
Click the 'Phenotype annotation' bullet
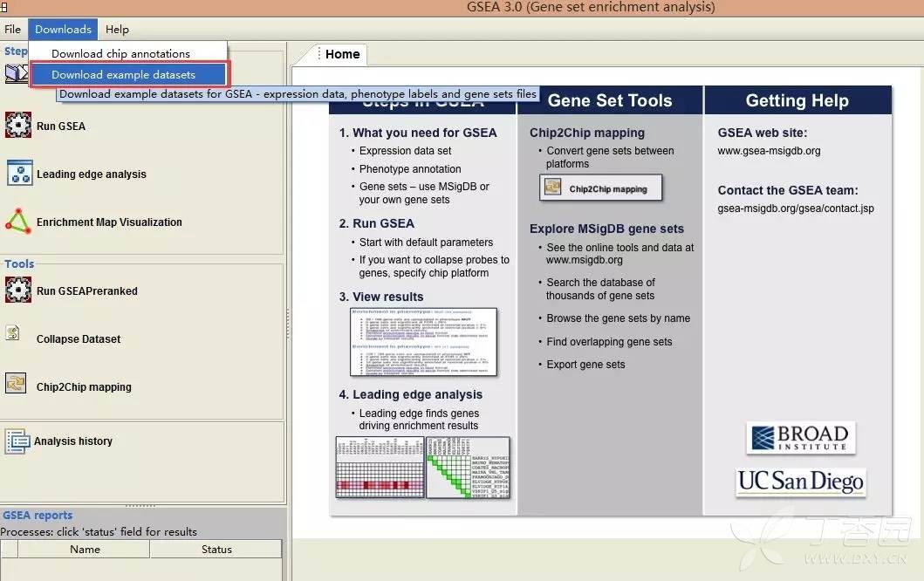coord(410,168)
